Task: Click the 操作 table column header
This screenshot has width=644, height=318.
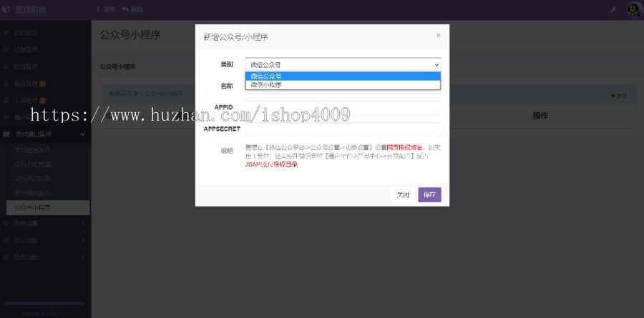Action: pyautogui.click(x=540, y=116)
